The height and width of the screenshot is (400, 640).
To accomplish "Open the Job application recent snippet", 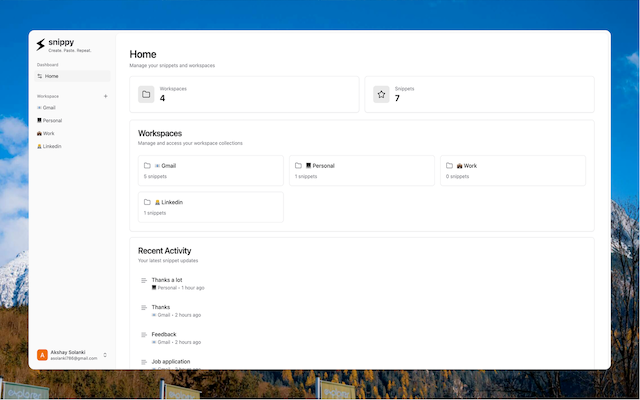I will (171, 362).
